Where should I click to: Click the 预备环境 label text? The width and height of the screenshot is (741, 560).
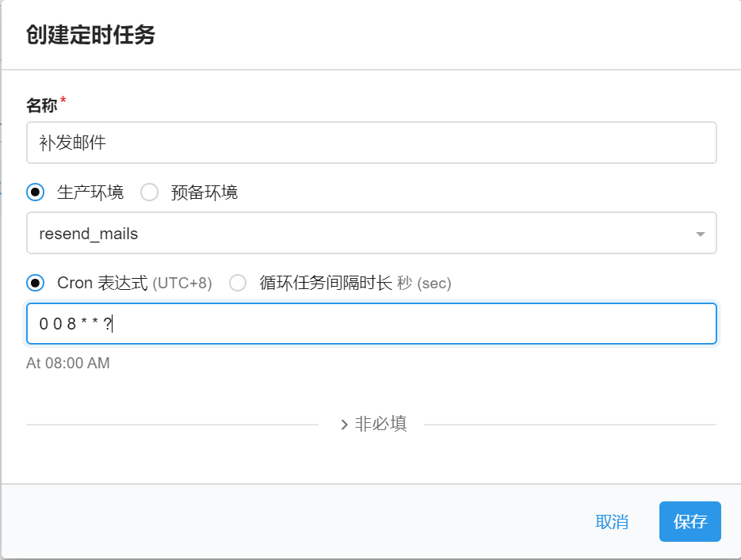(204, 192)
